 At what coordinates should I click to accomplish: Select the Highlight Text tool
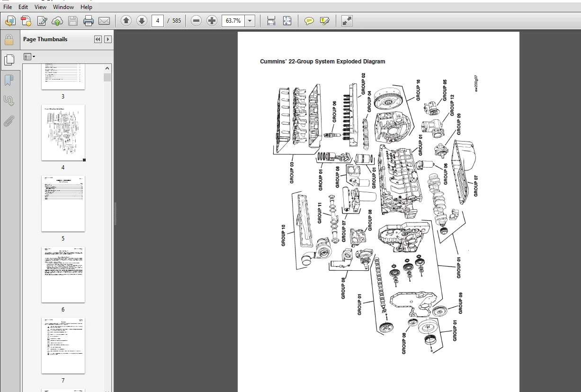click(x=324, y=21)
